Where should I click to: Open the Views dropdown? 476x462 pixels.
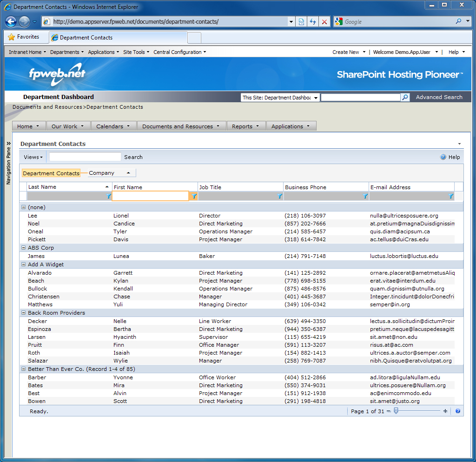[33, 157]
